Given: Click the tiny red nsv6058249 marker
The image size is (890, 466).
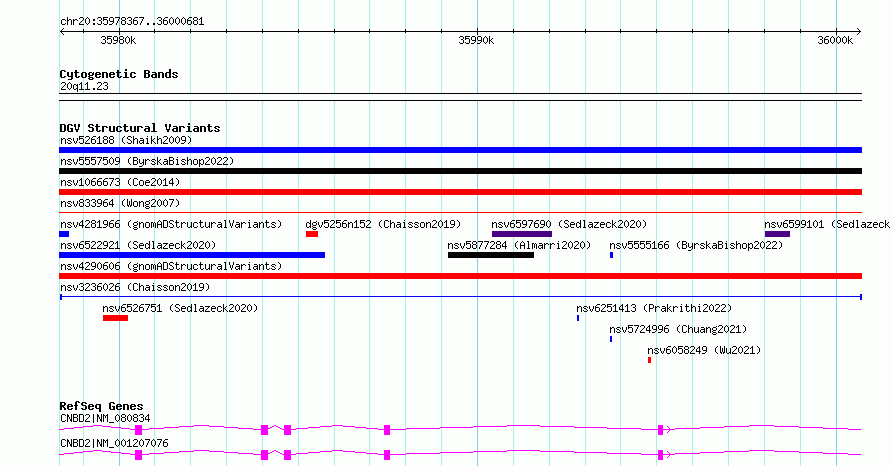Looking at the screenshot, I should pos(649,360).
